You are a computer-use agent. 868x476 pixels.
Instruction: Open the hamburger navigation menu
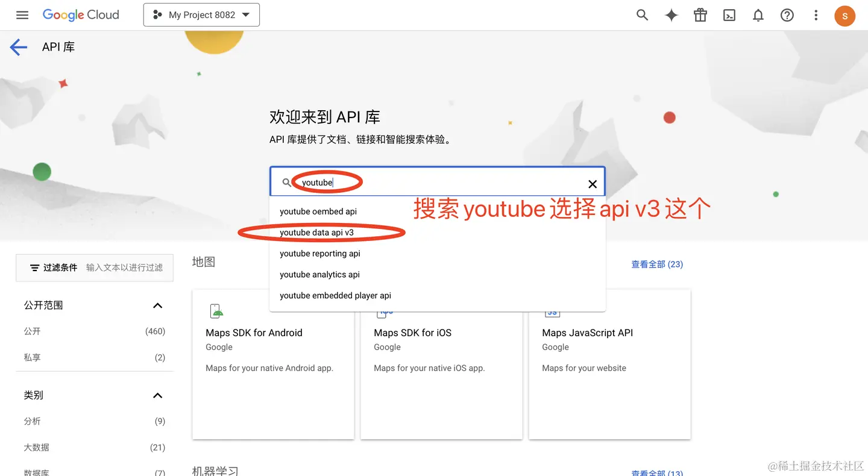click(22, 15)
